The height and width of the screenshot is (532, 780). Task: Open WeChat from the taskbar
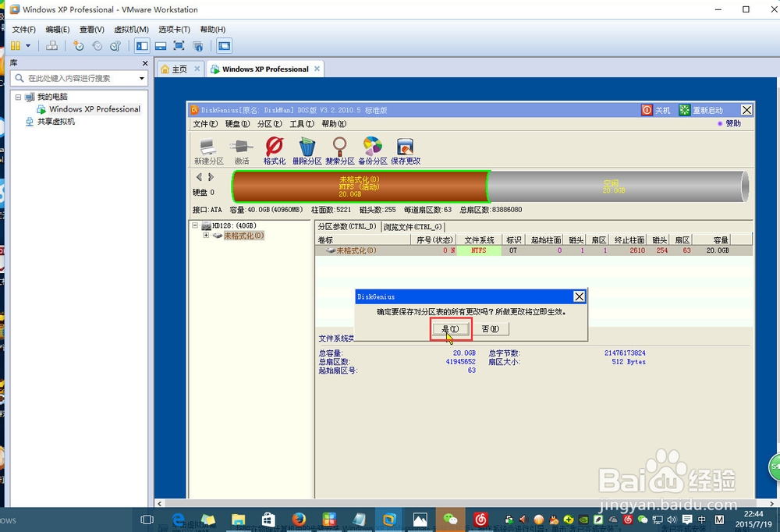click(451, 519)
